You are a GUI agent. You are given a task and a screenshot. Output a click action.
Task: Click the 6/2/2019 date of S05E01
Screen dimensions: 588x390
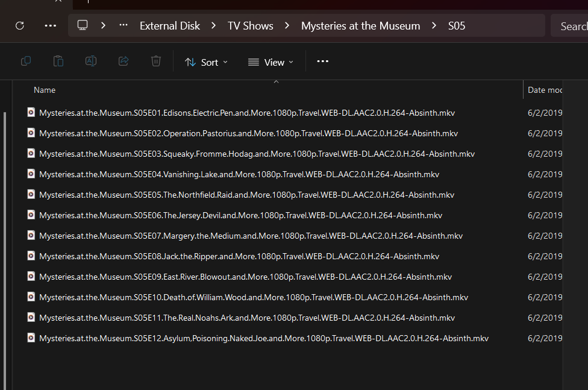(545, 113)
